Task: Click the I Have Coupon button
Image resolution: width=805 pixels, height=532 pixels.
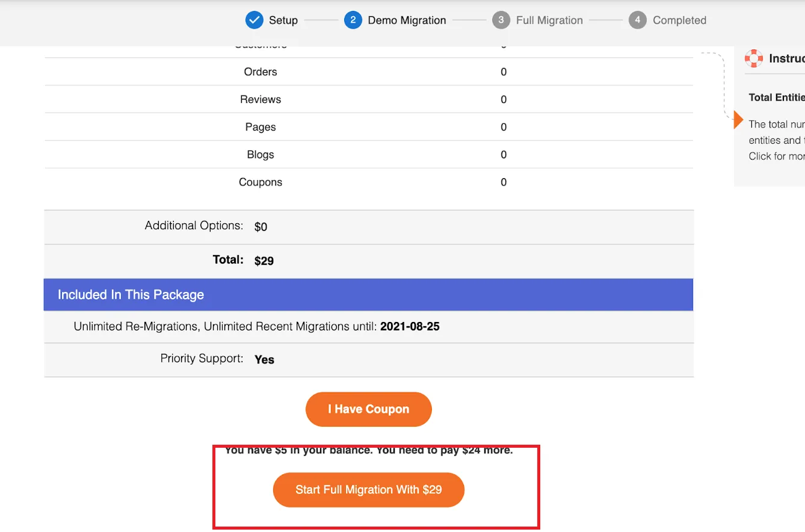Action: coord(369,409)
